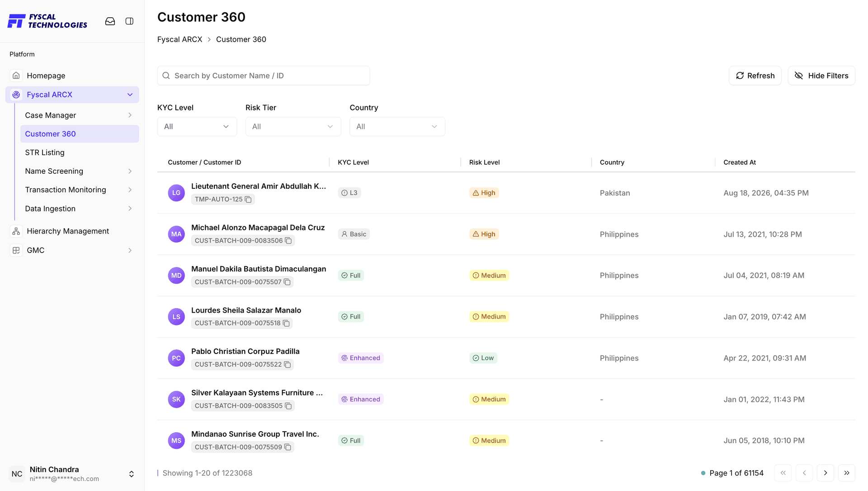868x491 pixels.
Task: Copy customer ID CUST-BATCH-009-0075507
Action: (287, 282)
